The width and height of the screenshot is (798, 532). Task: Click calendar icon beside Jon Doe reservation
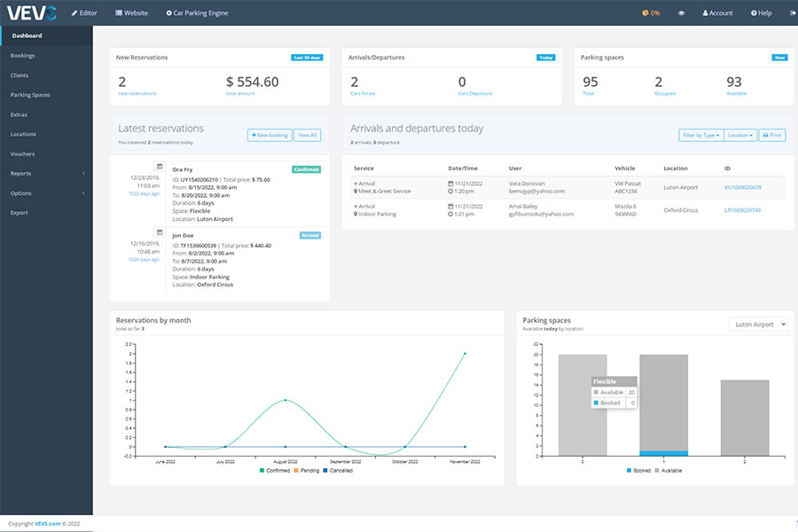(x=160, y=232)
